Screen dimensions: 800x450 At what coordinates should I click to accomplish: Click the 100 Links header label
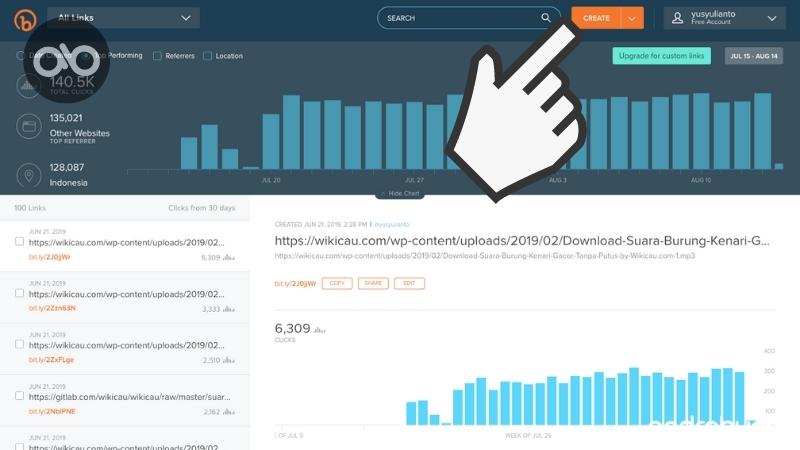click(30, 208)
